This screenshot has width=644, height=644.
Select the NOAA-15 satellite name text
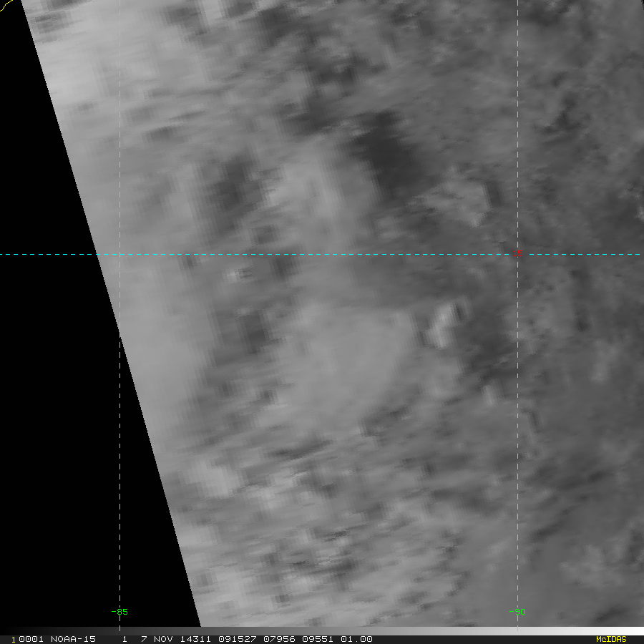pyautogui.click(x=73, y=639)
